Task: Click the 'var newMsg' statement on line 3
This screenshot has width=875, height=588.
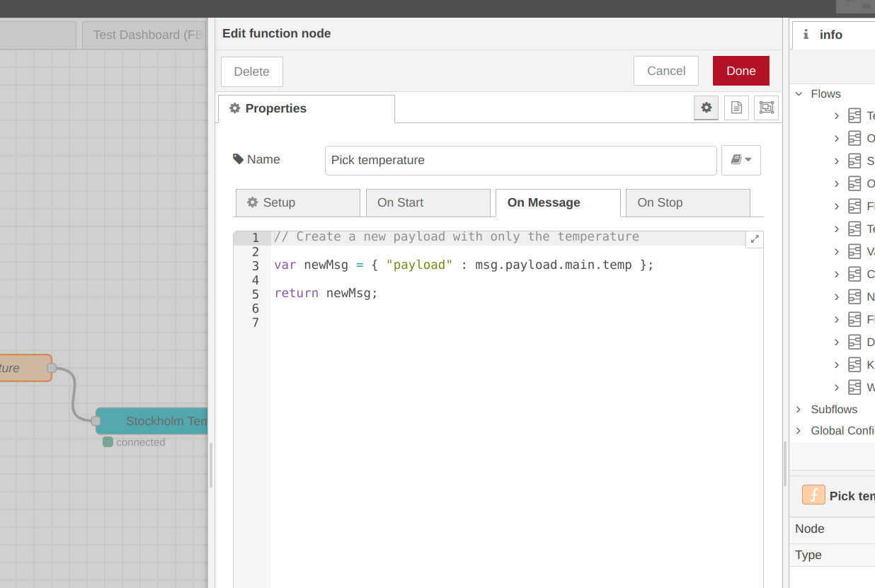Action: (464, 265)
